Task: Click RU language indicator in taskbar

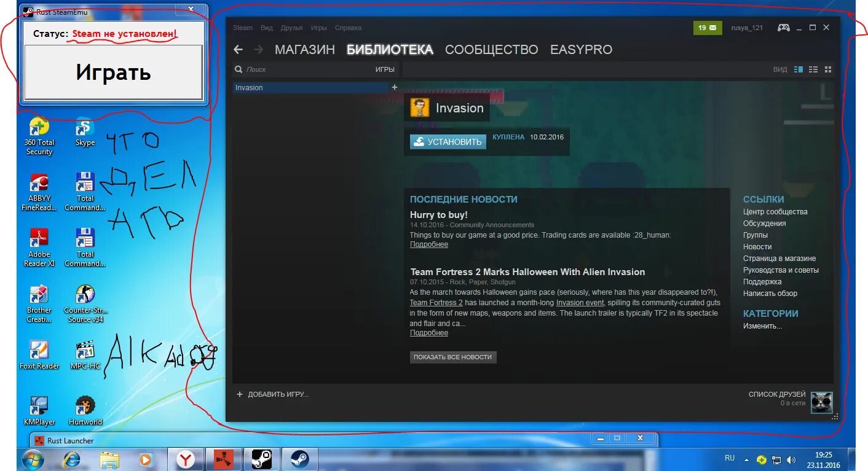Action: 729,458
